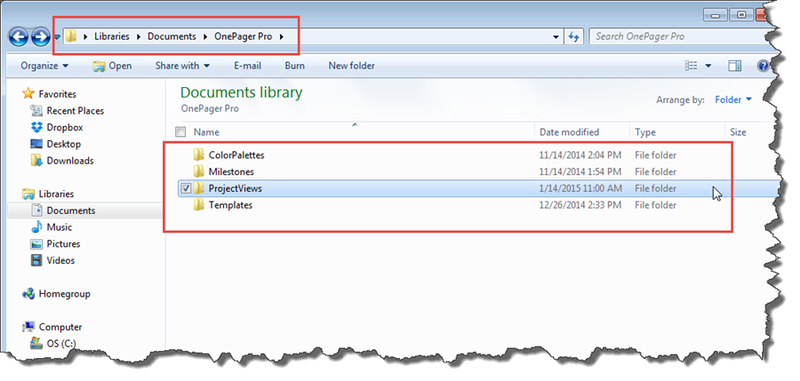Select OnePager Pro in the address path
The image size is (800, 381).
click(x=243, y=37)
